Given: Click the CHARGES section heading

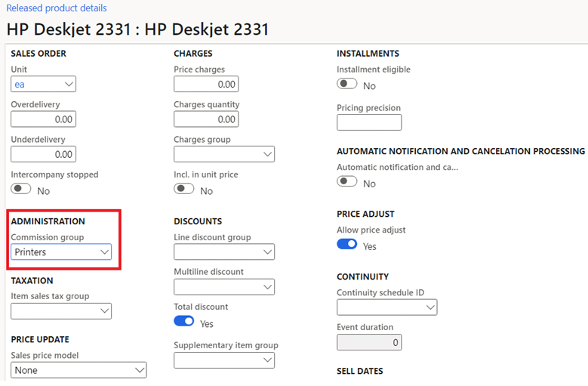Looking at the screenshot, I should pyautogui.click(x=192, y=54).
